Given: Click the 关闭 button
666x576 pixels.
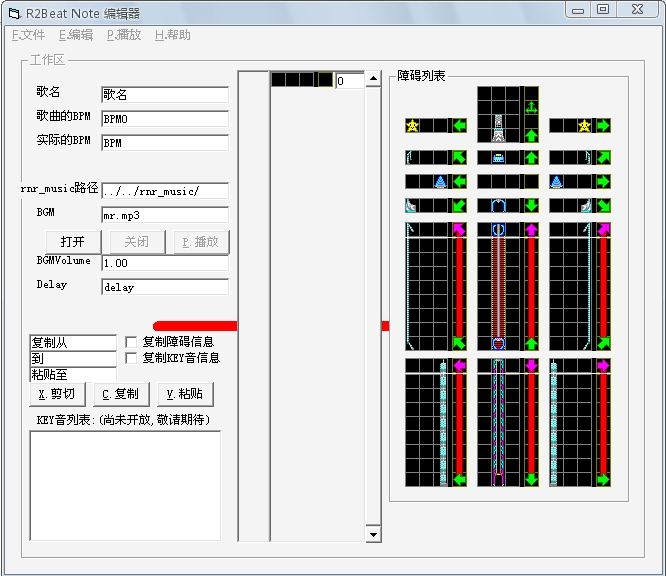Looking at the screenshot, I should pos(137,242).
